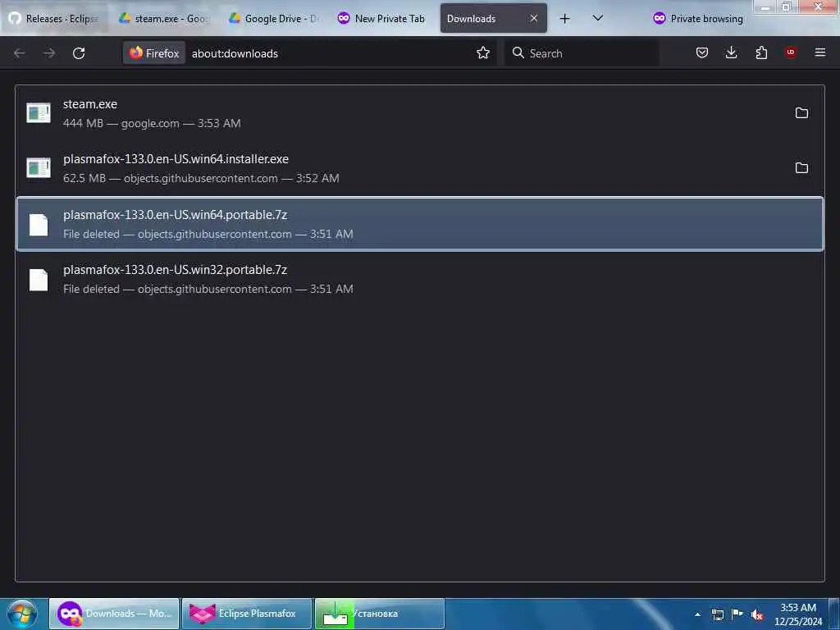Screen dimensions: 840x630
Task: Switch to the New Private Tab
Action: coord(383,19)
